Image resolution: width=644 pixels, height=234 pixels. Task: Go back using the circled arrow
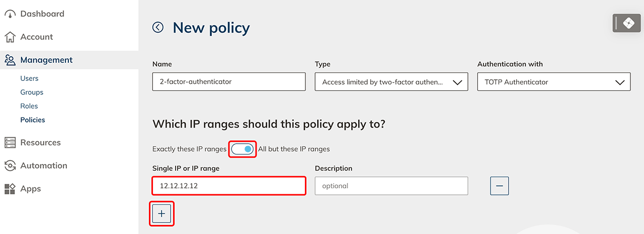(x=158, y=28)
